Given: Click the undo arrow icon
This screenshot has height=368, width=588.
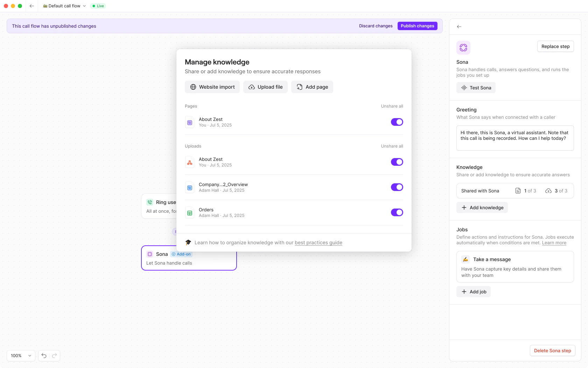Looking at the screenshot, I should (43, 355).
